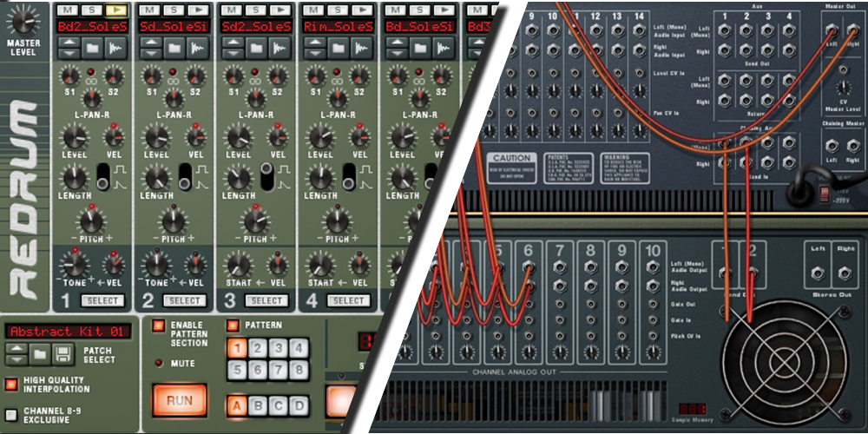The height and width of the screenshot is (434, 868).
Task: Step sample selector arrows on channel 1
Action: pyautogui.click(x=69, y=49)
